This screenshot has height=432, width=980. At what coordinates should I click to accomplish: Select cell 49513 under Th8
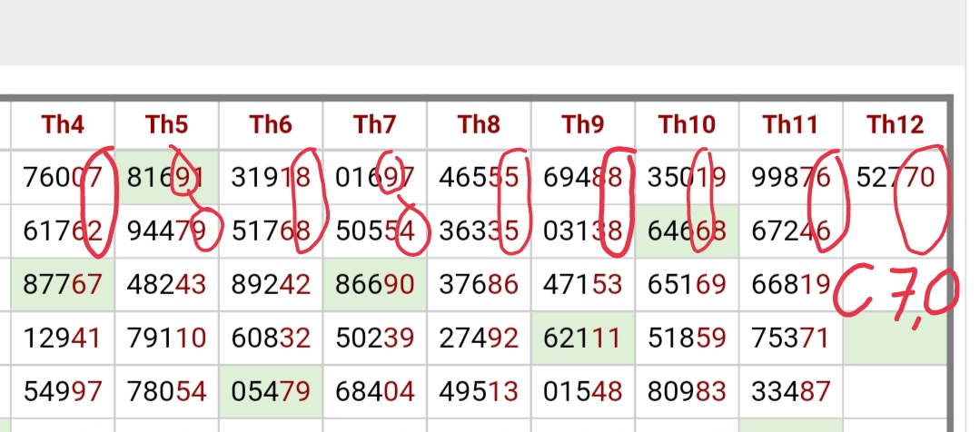point(479,392)
